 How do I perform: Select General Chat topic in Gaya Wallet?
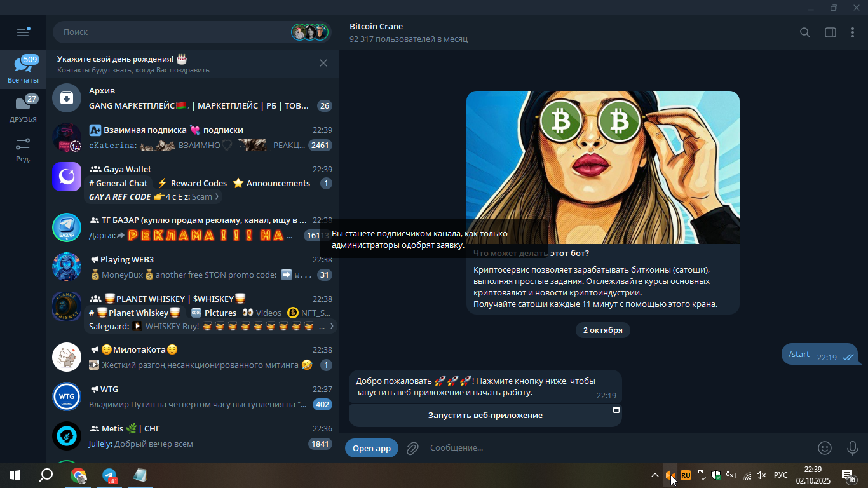(x=118, y=183)
